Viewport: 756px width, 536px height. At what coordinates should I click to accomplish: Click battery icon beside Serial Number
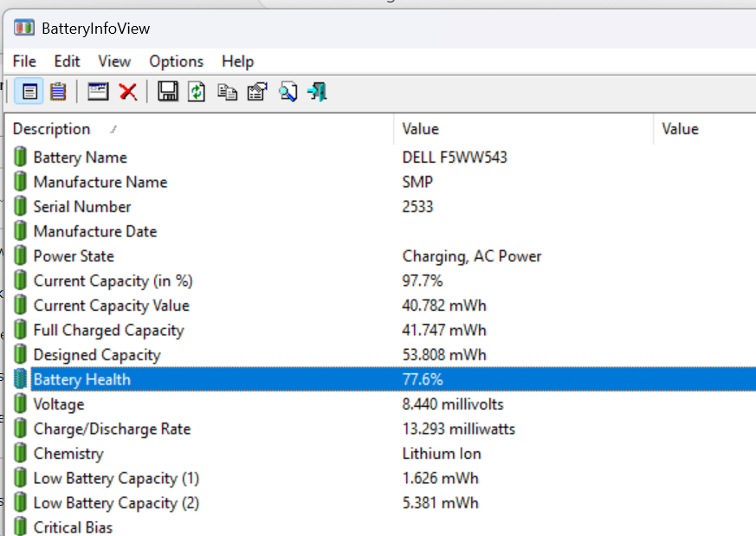point(20,206)
